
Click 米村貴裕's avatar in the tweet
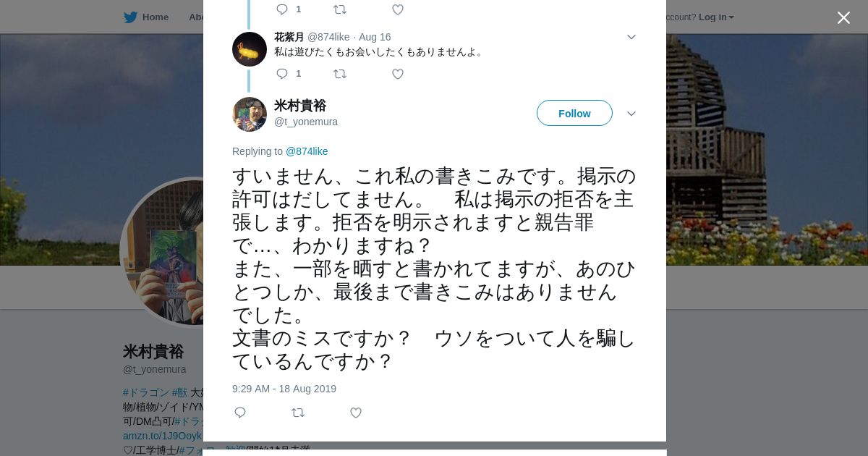coord(250,114)
